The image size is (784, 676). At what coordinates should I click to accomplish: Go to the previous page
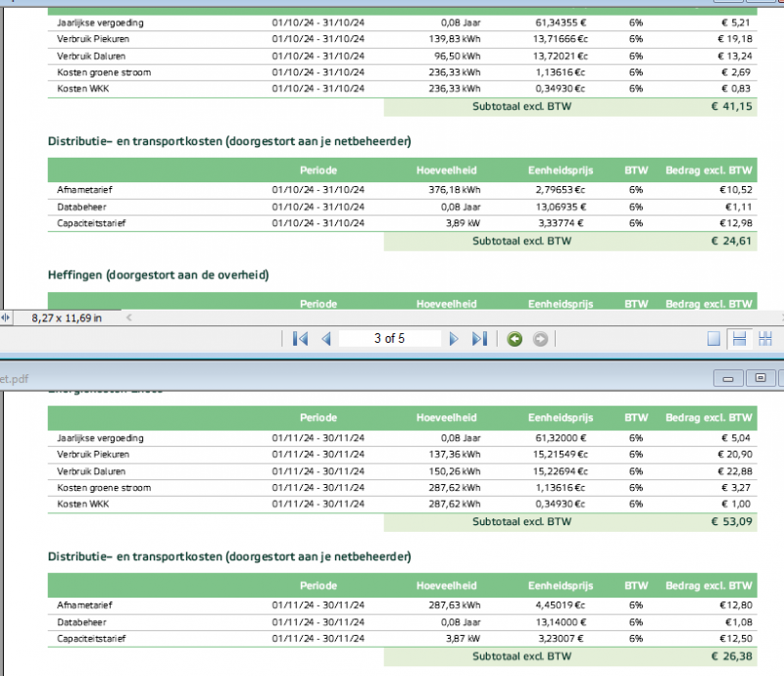click(326, 339)
